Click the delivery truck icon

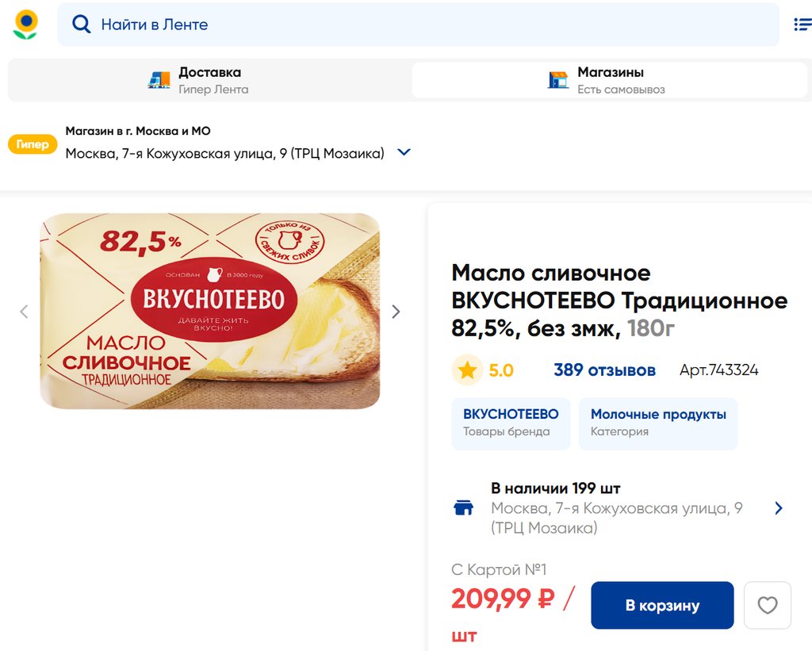pos(159,79)
